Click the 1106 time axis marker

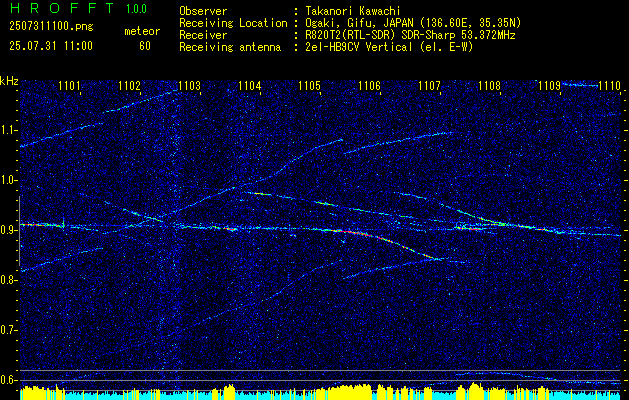pos(369,85)
